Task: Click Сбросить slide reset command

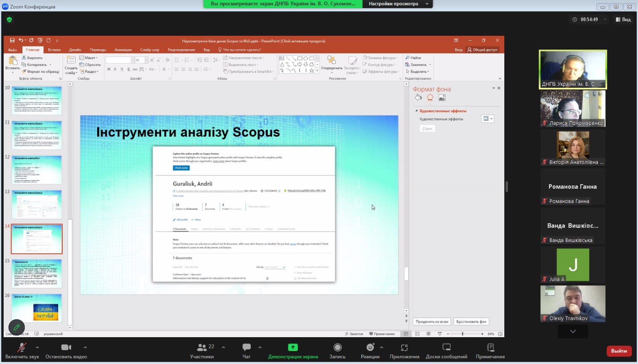Action: click(x=89, y=64)
